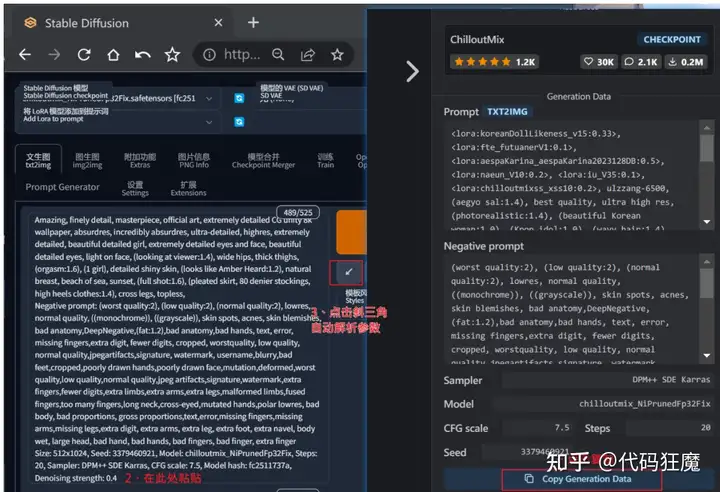This screenshot has height=492, width=720.
Task: Click the Seed value field
Action: pyautogui.click(x=526, y=452)
